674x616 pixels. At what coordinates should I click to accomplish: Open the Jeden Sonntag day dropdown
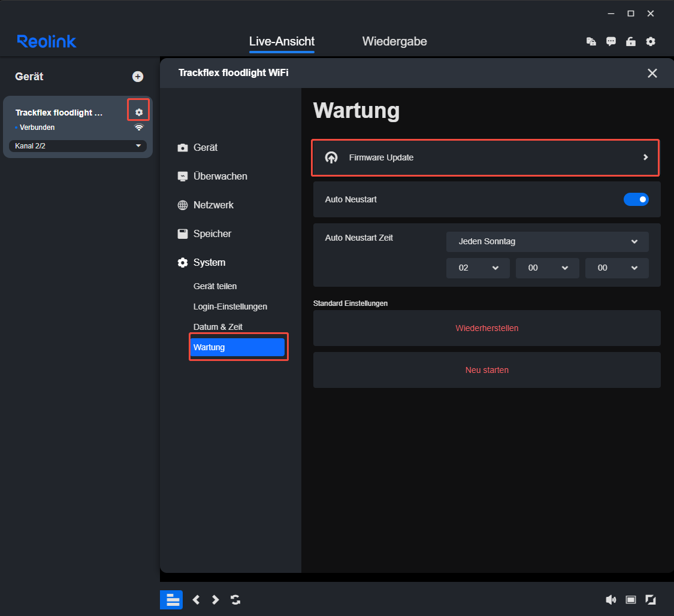pos(547,242)
